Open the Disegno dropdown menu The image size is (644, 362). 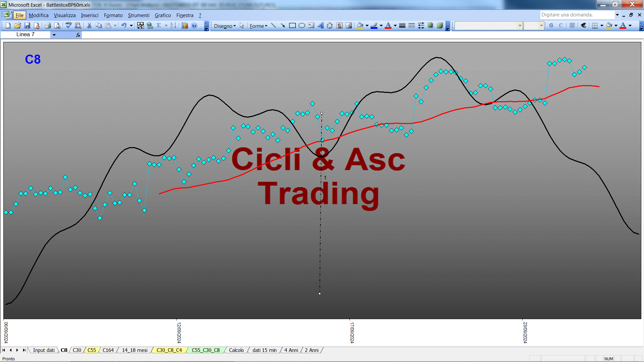(x=225, y=26)
